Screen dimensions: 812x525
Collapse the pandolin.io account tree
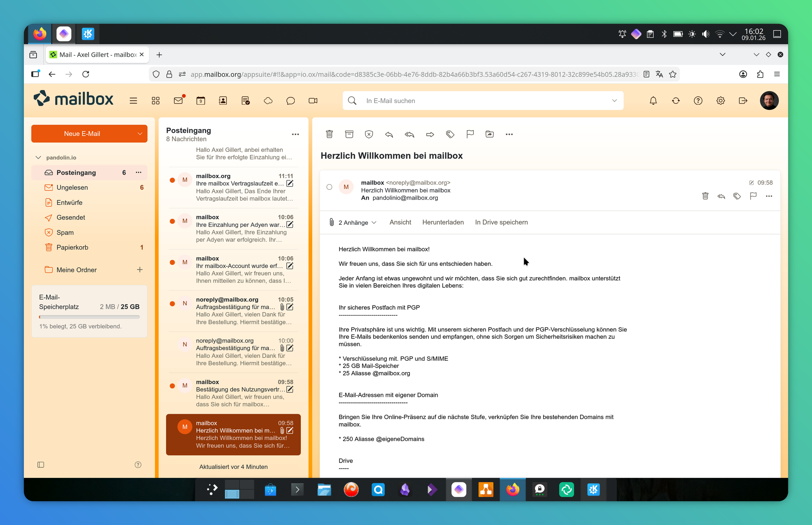pos(39,157)
